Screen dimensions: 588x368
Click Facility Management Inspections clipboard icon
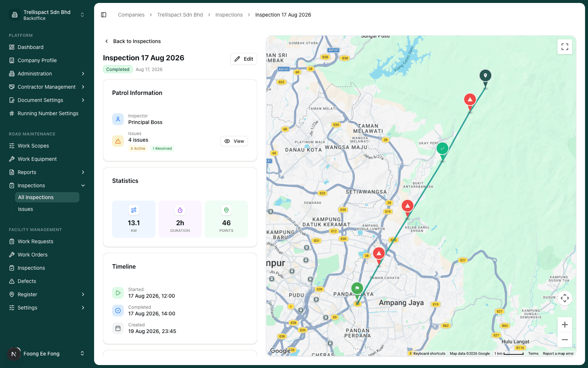click(12, 268)
